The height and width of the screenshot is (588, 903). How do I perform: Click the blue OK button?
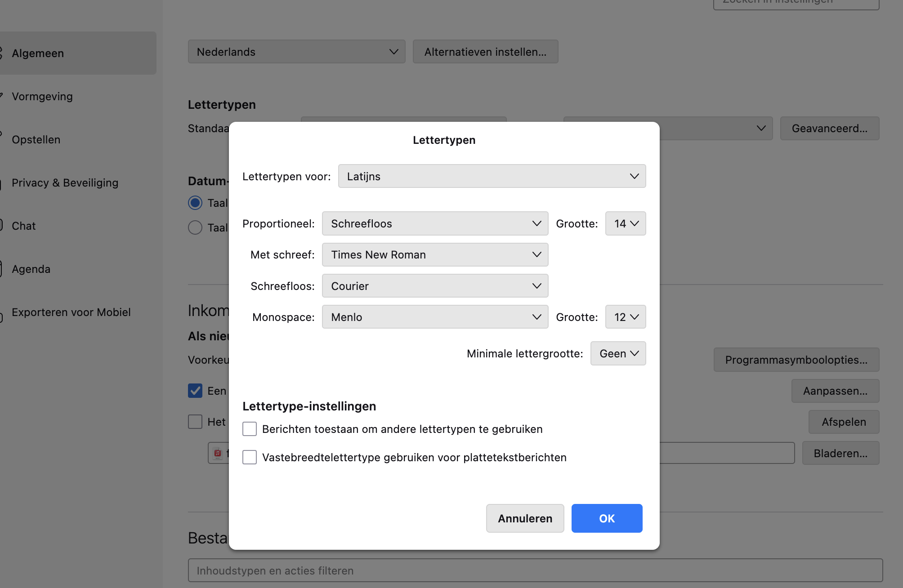[607, 518]
